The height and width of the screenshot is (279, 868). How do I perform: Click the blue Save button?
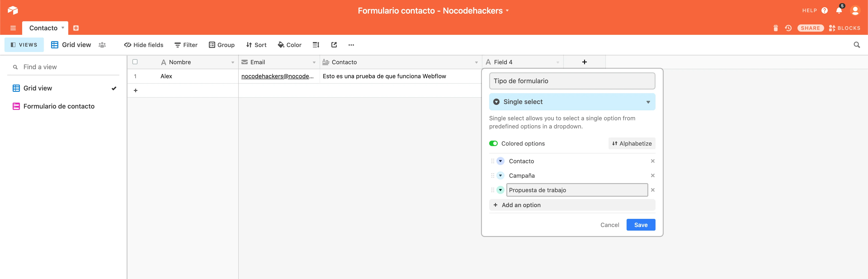pos(641,225)
